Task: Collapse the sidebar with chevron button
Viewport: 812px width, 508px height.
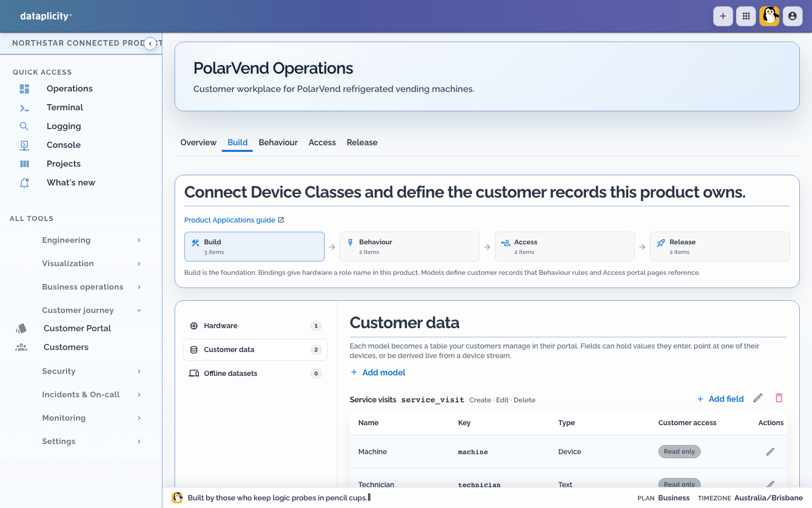Action: (x=150, y=44)
